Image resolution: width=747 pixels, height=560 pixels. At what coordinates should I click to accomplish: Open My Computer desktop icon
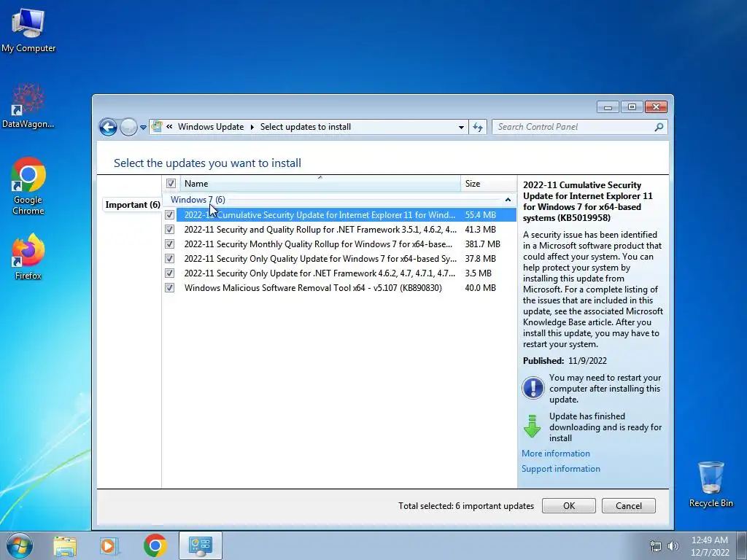28,30
